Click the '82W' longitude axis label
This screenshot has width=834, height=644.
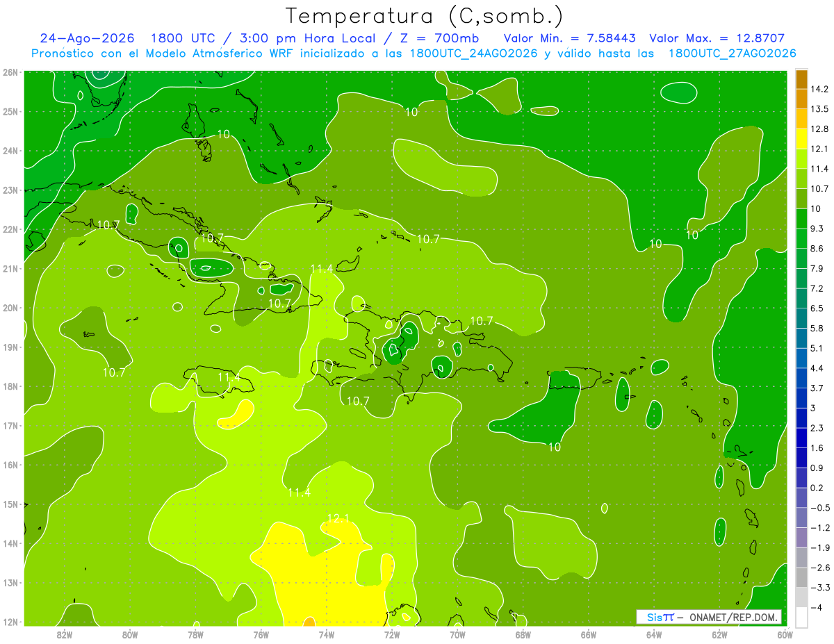click(65, 634)
